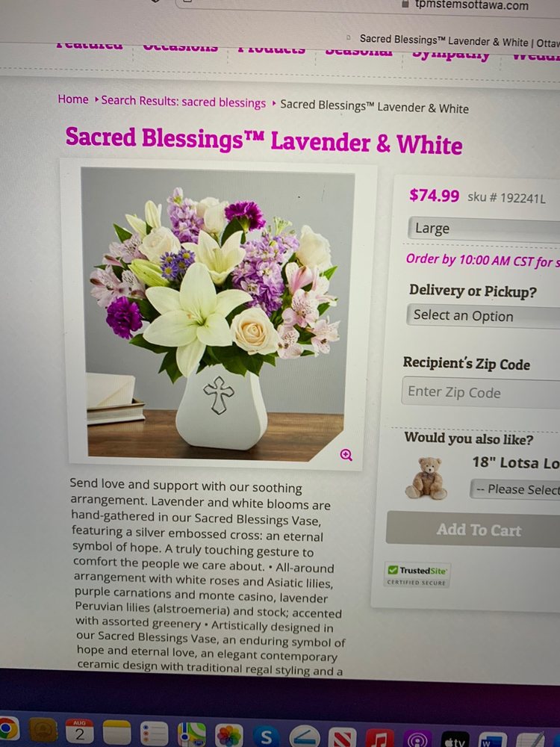The image size is (560, 747).
Task: Open the Maps app in the dock
Action: click(x=192, y=734)
